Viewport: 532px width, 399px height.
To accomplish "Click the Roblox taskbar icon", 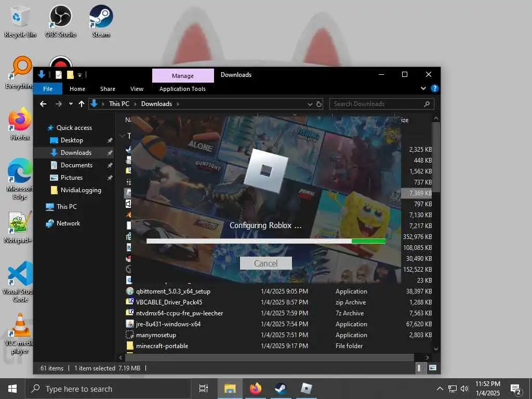I will [x=307, y=389].
